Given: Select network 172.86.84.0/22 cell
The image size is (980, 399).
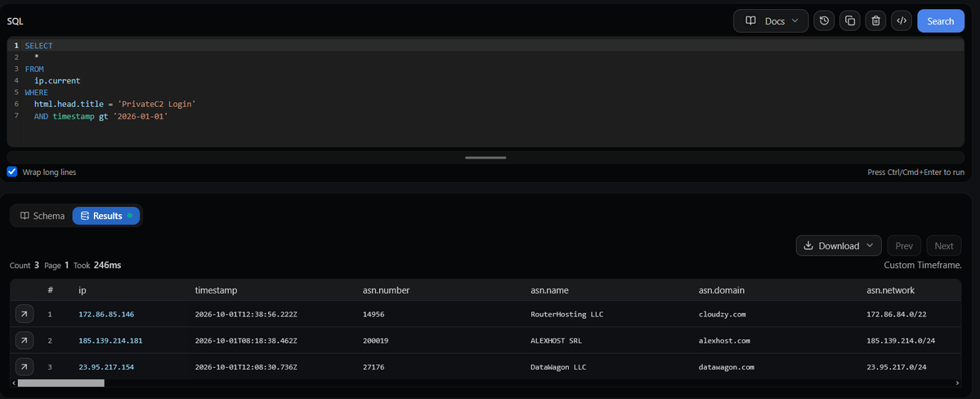Looking at the screenshot, I should 897,315.
